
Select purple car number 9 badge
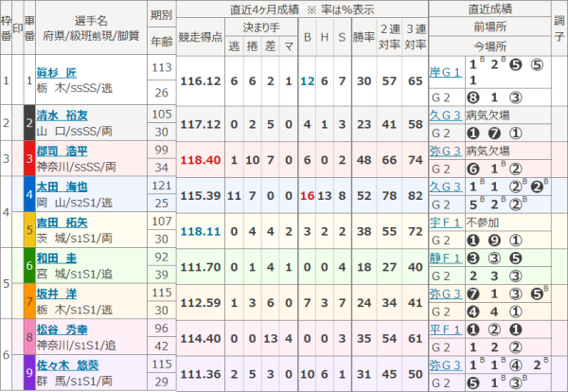point(29,373)
